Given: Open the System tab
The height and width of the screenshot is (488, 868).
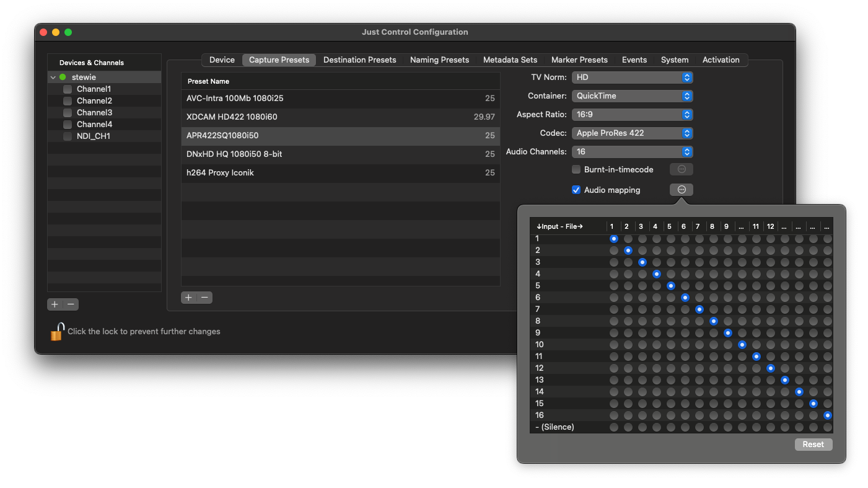Looking at the screenshot, I should coord(675,60).
